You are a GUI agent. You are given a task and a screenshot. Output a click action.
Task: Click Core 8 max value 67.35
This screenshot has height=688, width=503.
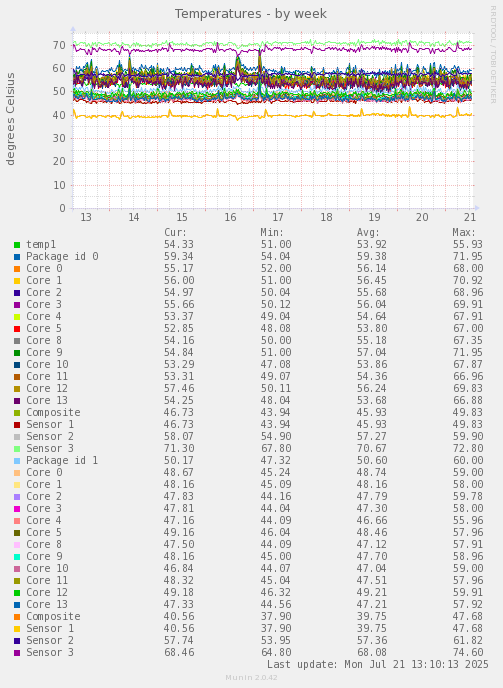(468, 340)
